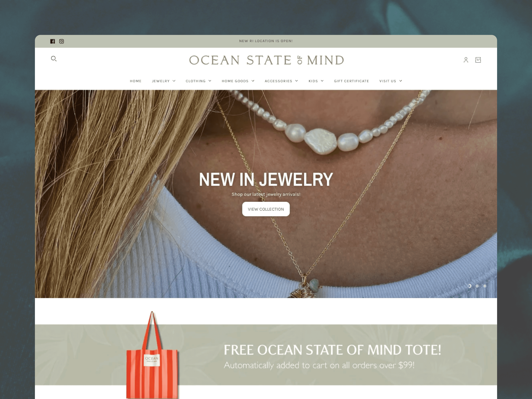Screen dimensions: 532x399
Task: Open the Facebook page icon
Action: pos(52,41)
